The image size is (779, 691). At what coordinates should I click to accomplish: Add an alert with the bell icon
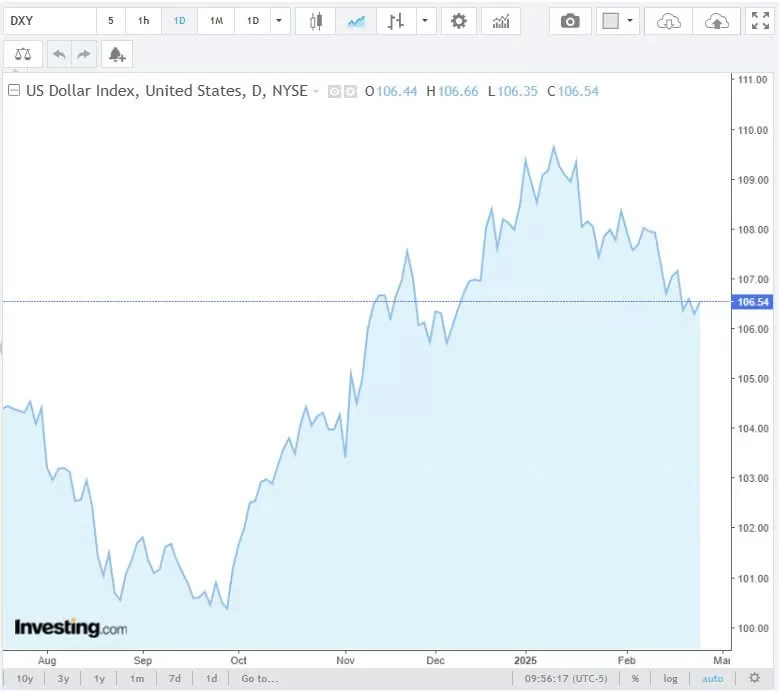(117, 55)
